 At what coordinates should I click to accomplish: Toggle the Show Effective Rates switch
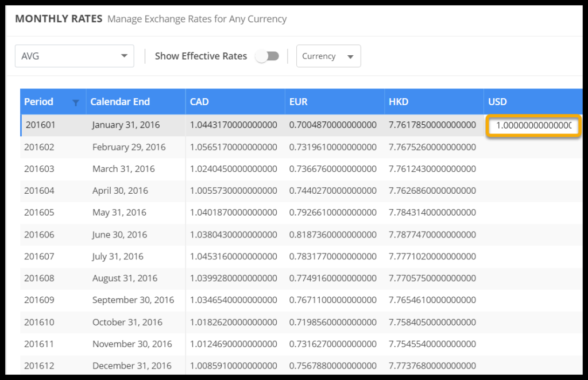[267, 56]
